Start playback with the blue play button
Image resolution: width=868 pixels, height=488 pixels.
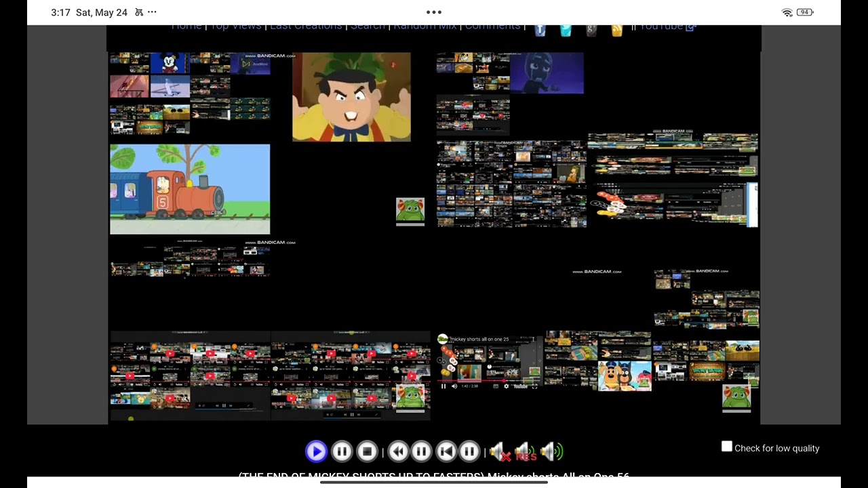pos(316,451)
